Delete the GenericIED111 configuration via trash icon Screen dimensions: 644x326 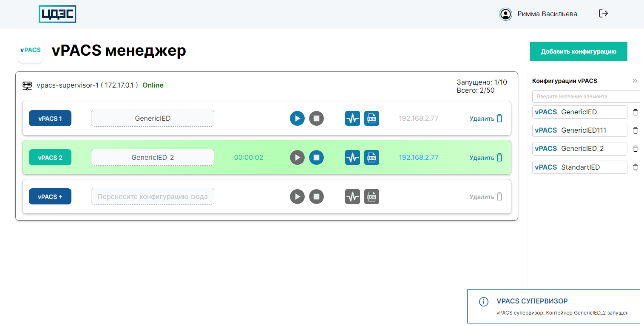click(x=635, y=130)
